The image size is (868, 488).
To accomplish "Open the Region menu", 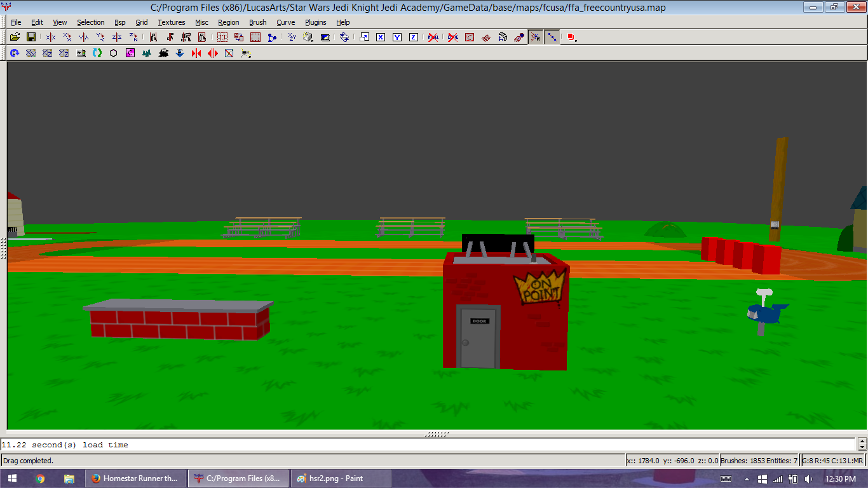I will tap(229, 22).
